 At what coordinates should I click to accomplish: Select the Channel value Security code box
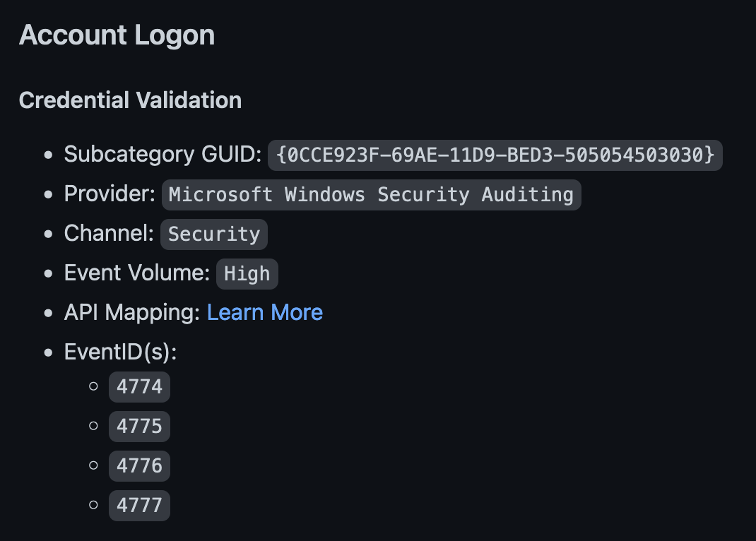point(214,234)
